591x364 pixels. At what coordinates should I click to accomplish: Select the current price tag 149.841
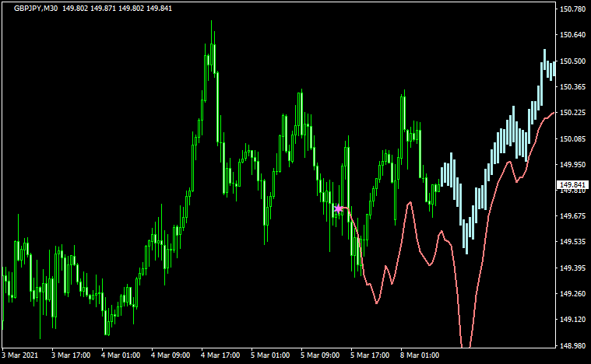pyautogui.click(x=572, y=185)
